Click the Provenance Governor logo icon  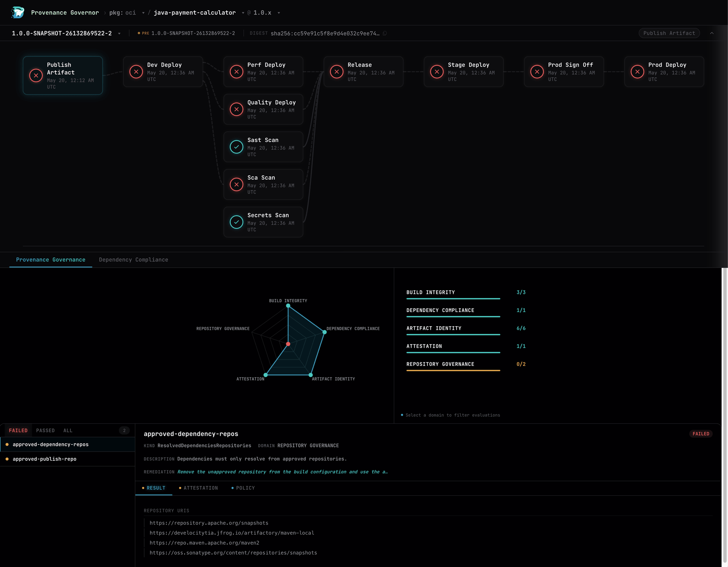(17, 12)
